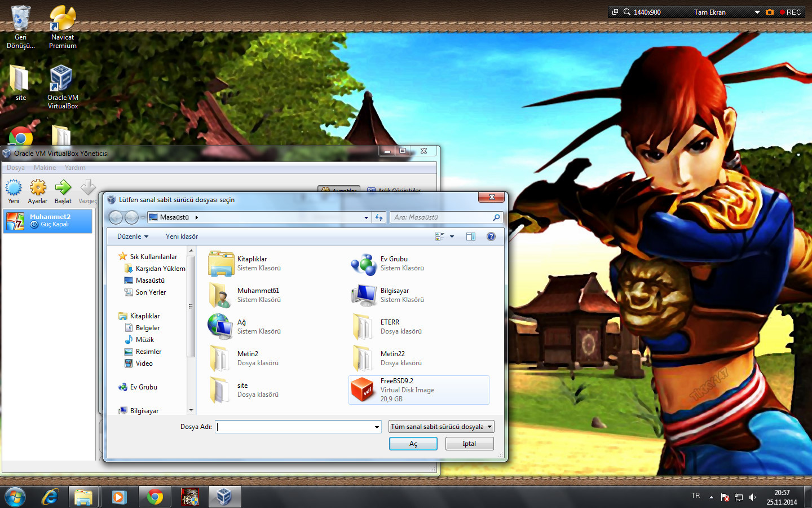Viewport: 812px width, 508px height.
Task: Select Resimler in the navigation pane
Action: click(x=143, y=352)
